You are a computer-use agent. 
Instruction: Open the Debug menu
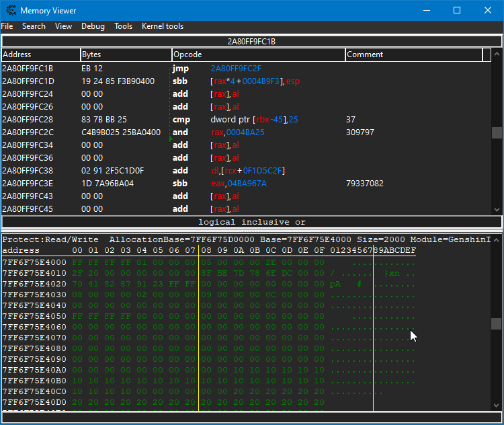point(93,26)
